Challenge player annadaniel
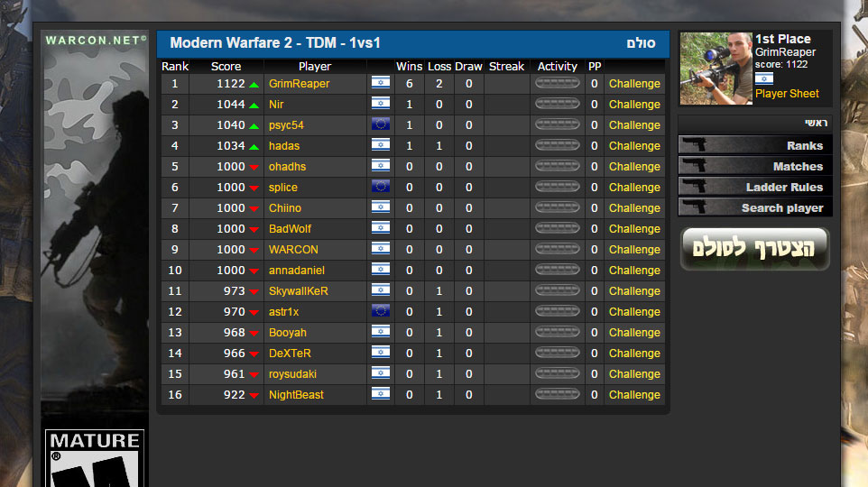868x487 pixels. 634,270
